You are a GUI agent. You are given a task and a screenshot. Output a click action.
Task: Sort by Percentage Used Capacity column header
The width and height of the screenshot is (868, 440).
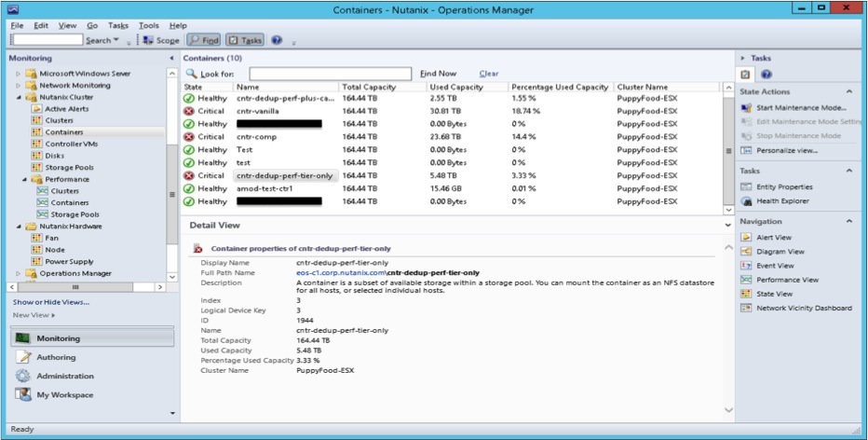point(560,87)
